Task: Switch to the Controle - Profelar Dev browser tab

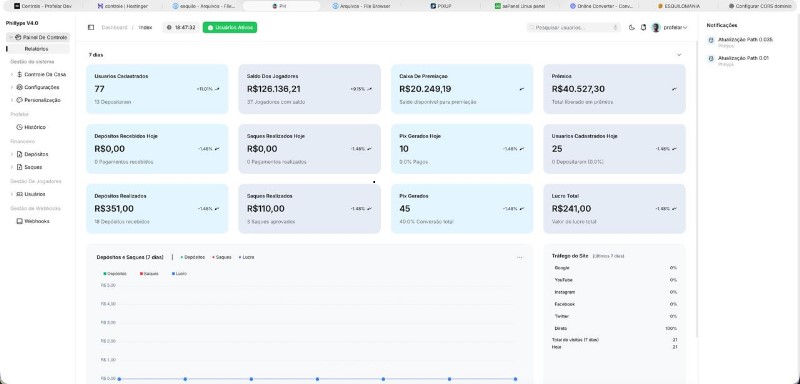Action: pos(43,6)
